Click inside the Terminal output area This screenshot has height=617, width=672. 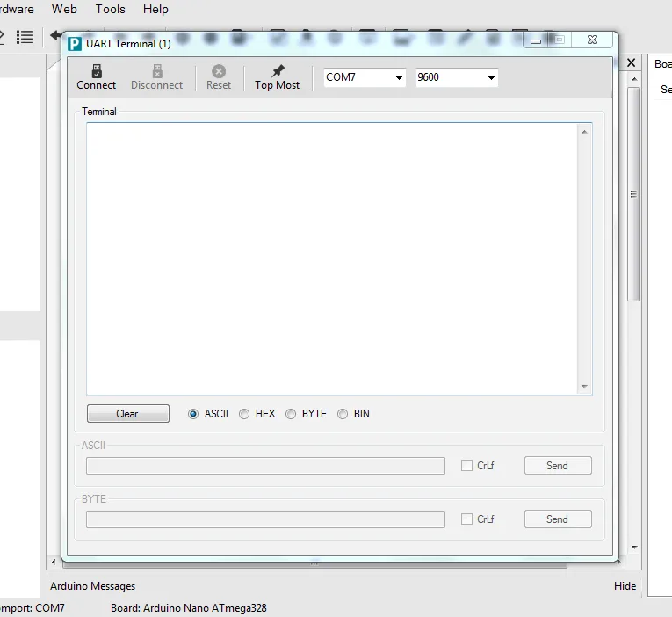coord(332,258)
